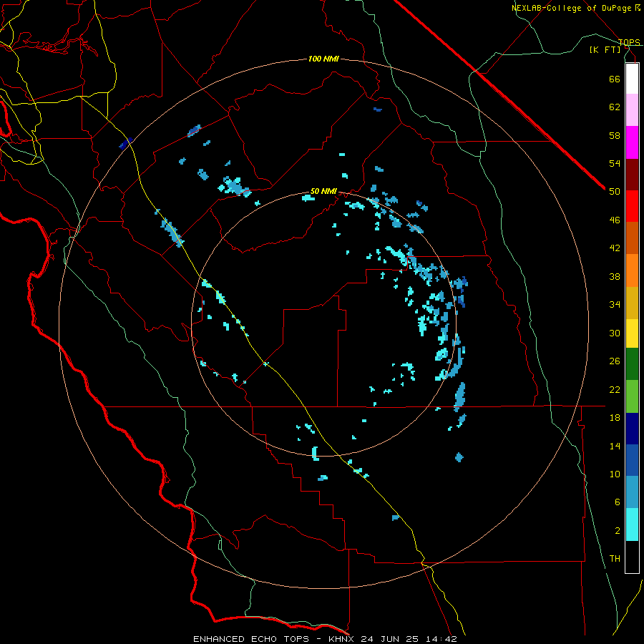Click the legend value 22
Screen dimensions: 644x644
pos(615,389)
